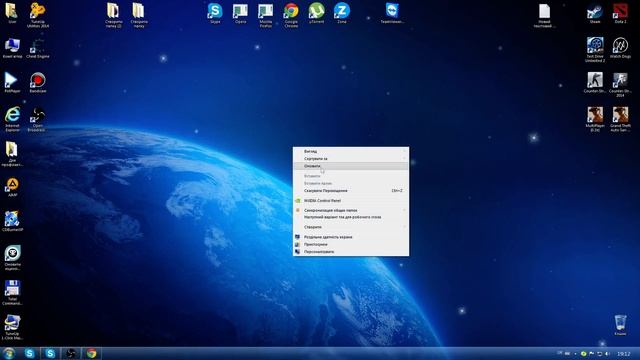This screenshot has width=640, height=360.
Task: Select the TeamViewer desktop shortcut
Action: coord(392,13)
